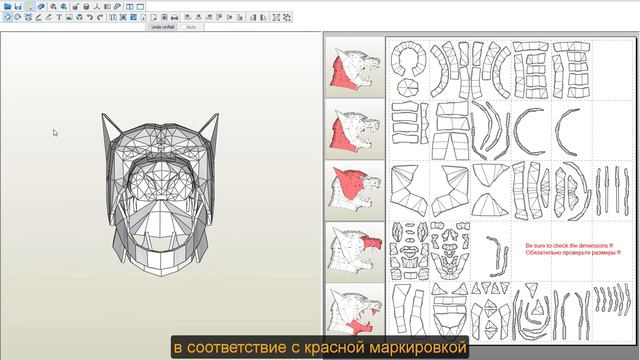Image resolution: width=640 pixels, height=360 pixels.
Task: Select the Text tool marked T
Action: point(59,17)
